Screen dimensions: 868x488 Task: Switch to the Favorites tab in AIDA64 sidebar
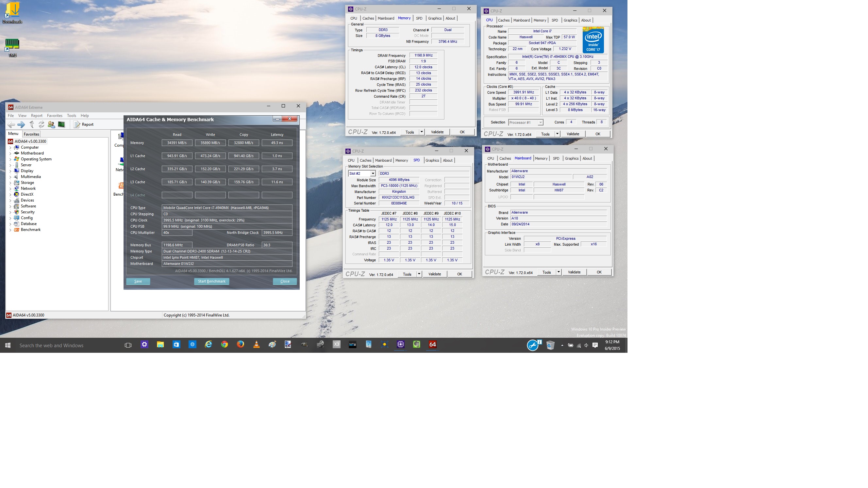pos(31,134)
